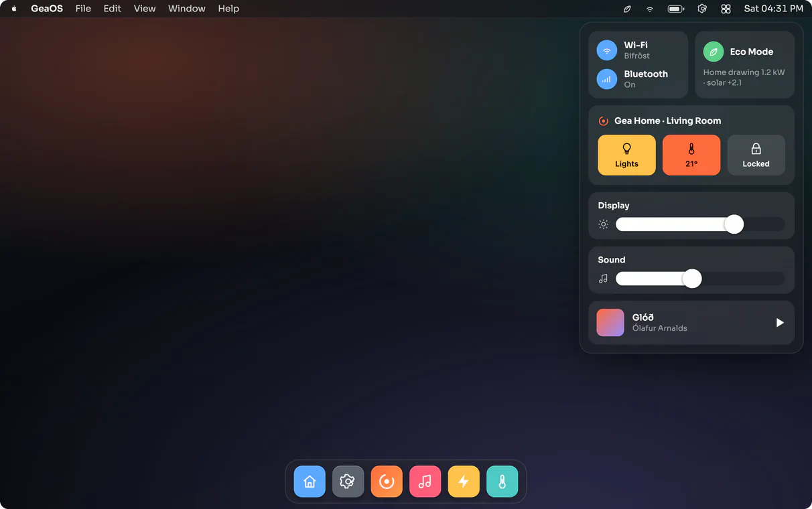Image resolution: width=812 pixels, height=509 pixels.
Task: Play the track Glóð
Action: tap(780, 323)
